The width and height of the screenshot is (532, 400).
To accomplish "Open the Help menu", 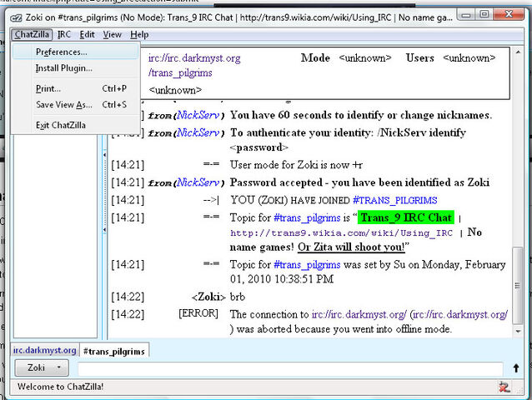I will (x=139, y=34).
